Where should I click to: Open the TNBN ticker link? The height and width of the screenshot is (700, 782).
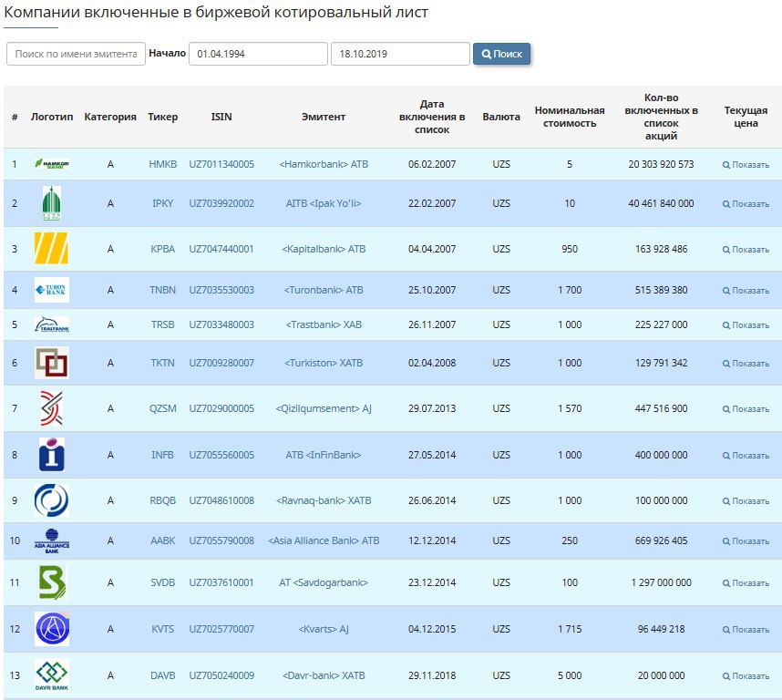[162, 290]
